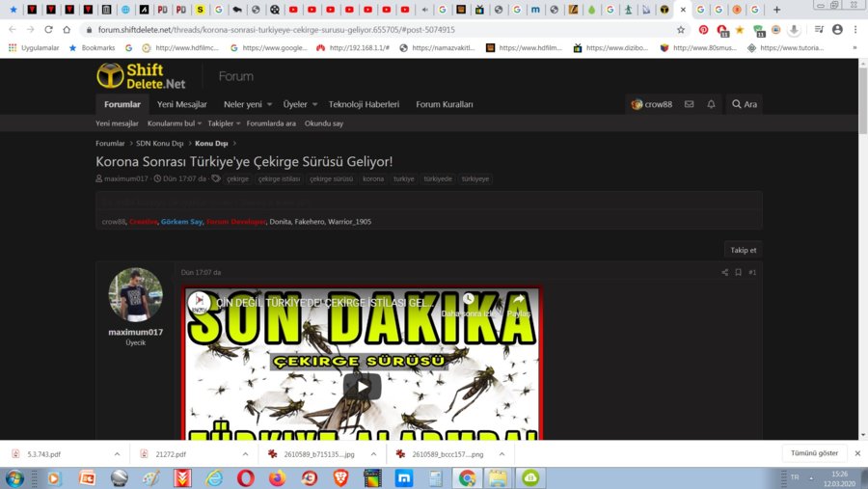This screenshot has width=868, height=489.
Task: Click the ShiftDelete.Net logo
Action: point(141,76)
